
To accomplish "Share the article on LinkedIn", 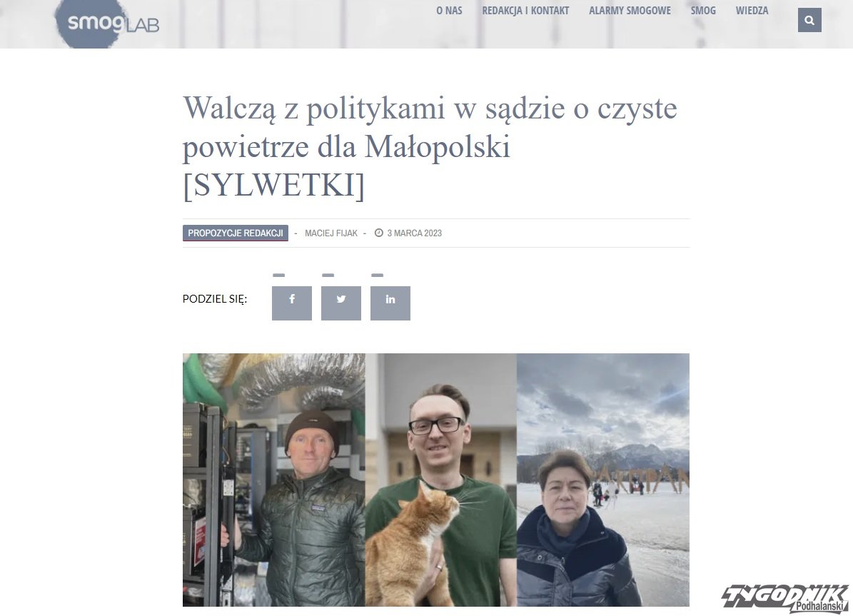I will (390, 303).
